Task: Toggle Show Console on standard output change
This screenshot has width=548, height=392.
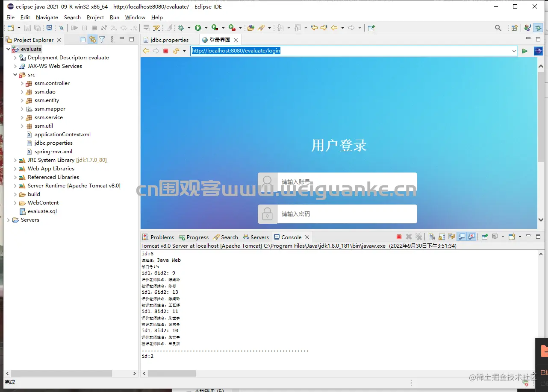Action: click(462, 237)
